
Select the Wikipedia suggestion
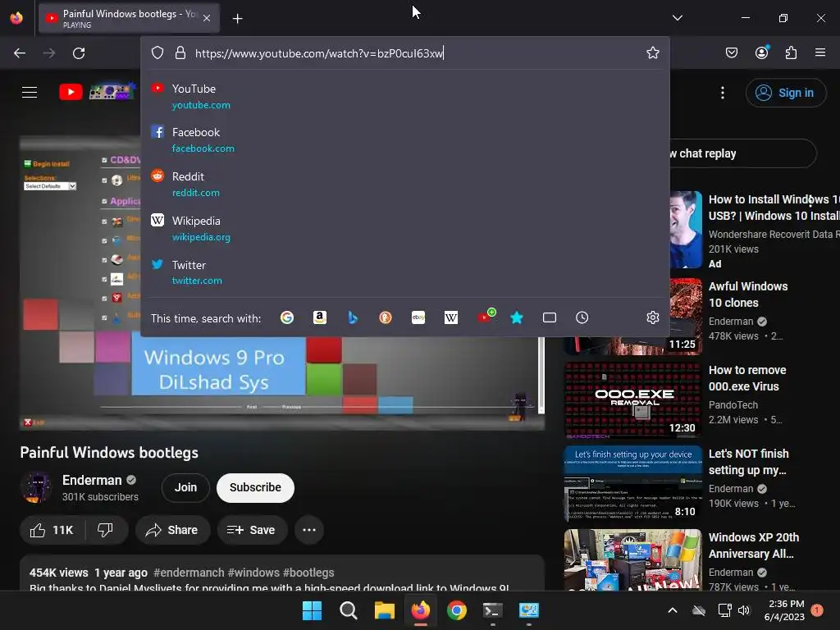point(405,228)
